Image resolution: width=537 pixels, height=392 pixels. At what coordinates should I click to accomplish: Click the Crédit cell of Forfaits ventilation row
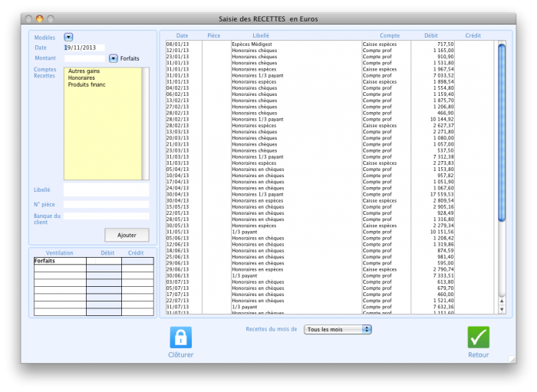coord(137,261)
